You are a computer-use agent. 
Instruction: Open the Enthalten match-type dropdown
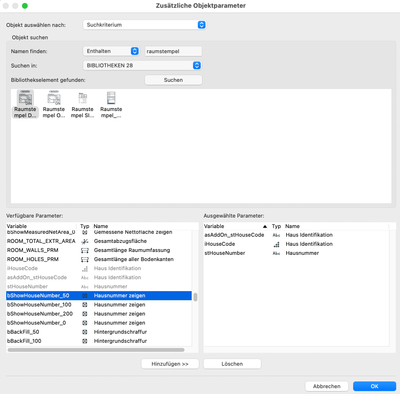pyautogui.click(x=111, y=51)
